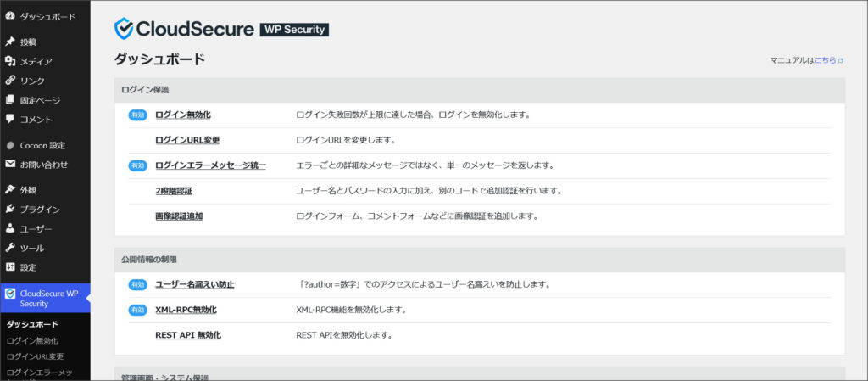868x381 pixels.
Task: Open the ログインエラーメッセージ統一 link
Action: tap(210, 165)
